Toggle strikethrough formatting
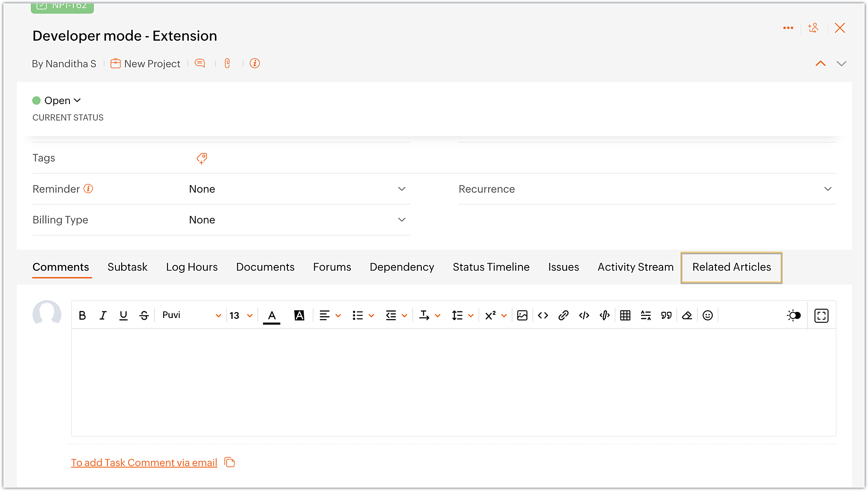868x491 pixels. click(144, 315)
